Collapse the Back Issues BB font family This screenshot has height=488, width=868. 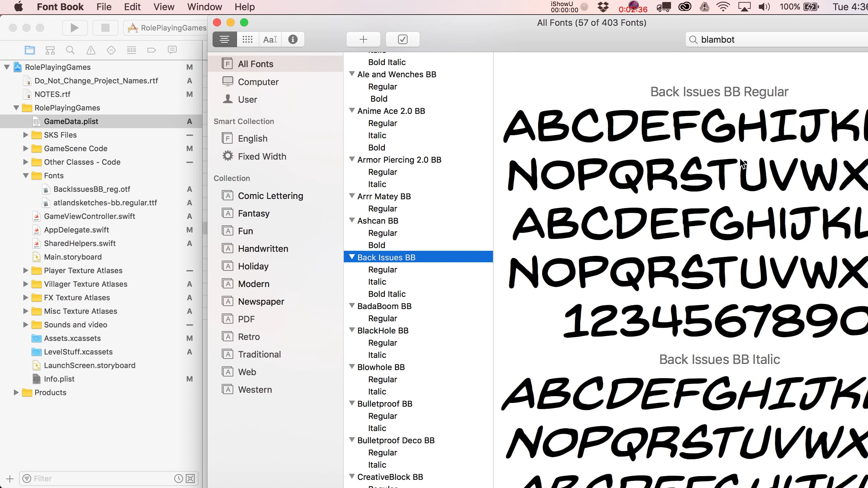[352, 257]
